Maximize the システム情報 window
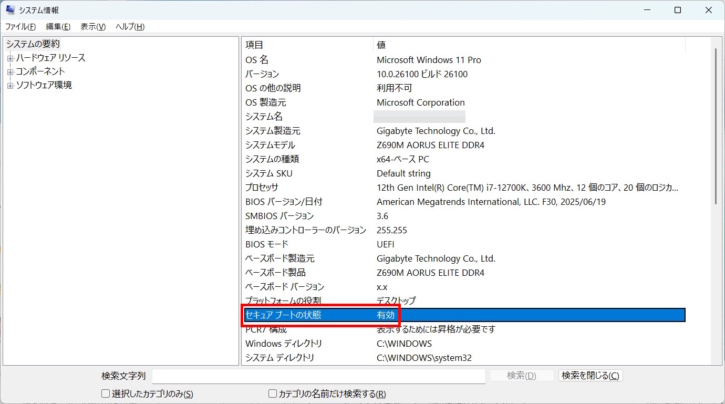This screenshot has height=404, width=725. [x=677, y=10]
